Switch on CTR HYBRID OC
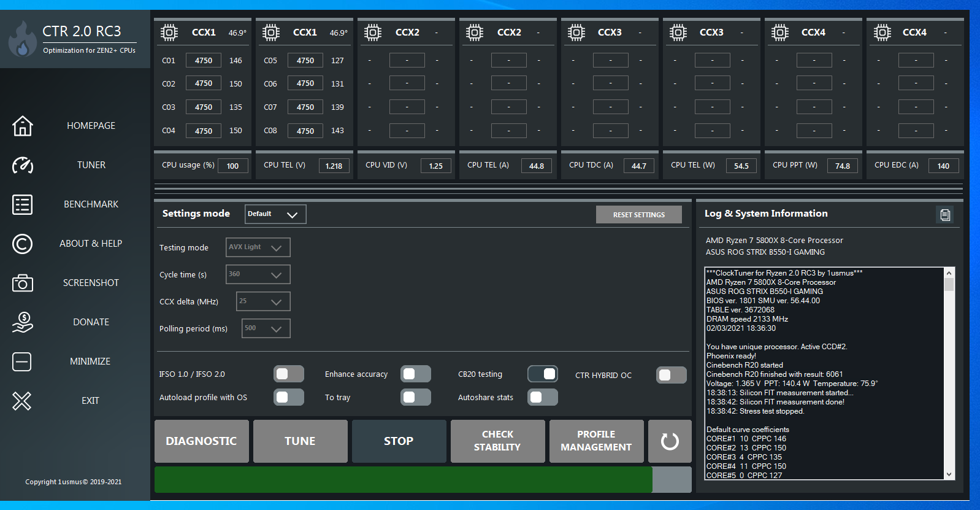 tap(672, 375)
